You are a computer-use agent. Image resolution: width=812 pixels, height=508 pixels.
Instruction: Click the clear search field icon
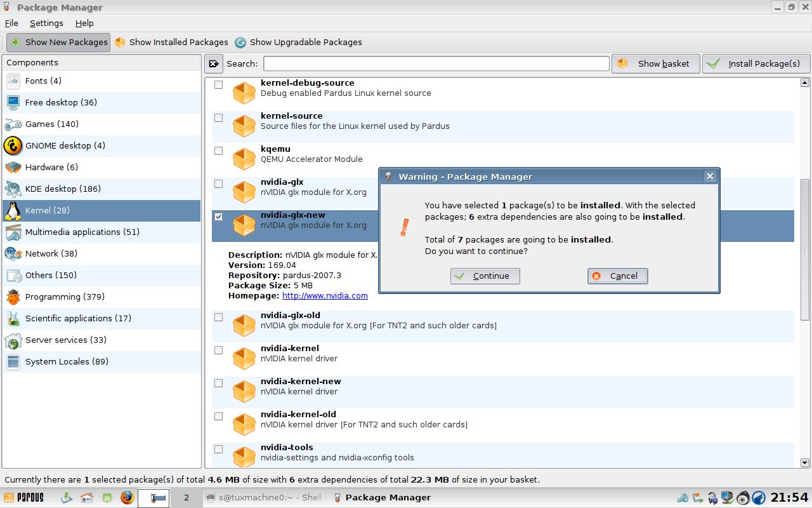pyautogui.click(x=214, y=63)
